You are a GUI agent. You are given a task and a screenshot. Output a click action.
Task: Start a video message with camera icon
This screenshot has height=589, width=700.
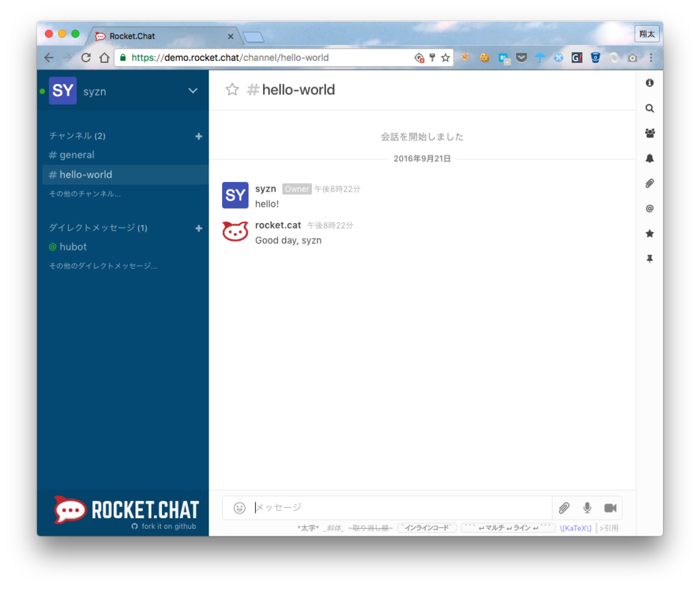610,508
